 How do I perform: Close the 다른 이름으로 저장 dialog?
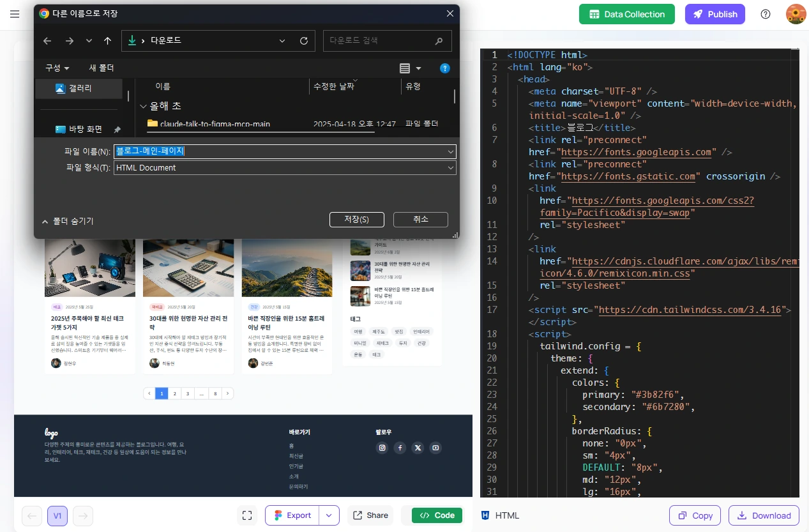[450, 13]
